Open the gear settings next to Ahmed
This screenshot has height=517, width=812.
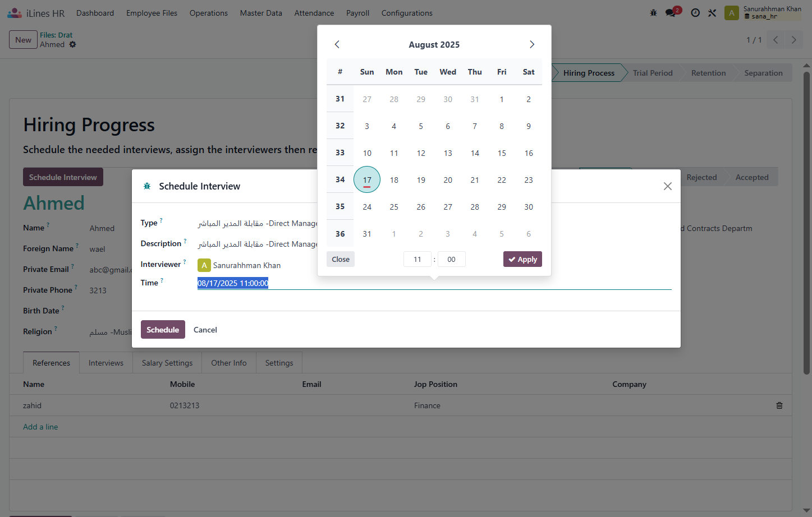72,44
